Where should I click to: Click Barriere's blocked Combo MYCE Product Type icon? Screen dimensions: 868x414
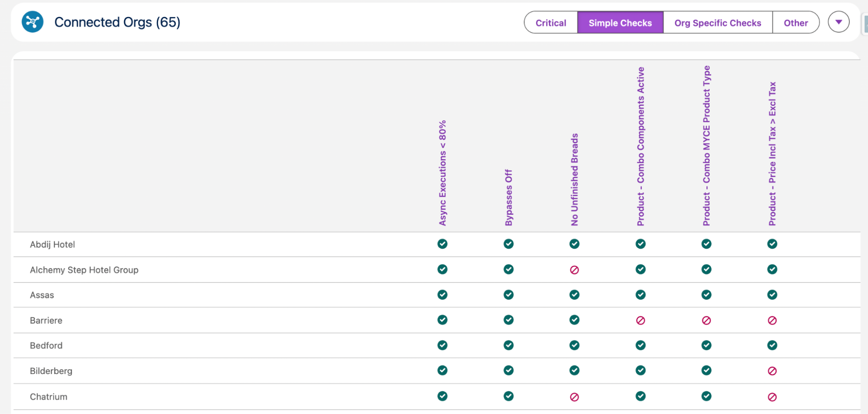click(x=706, y=320)
